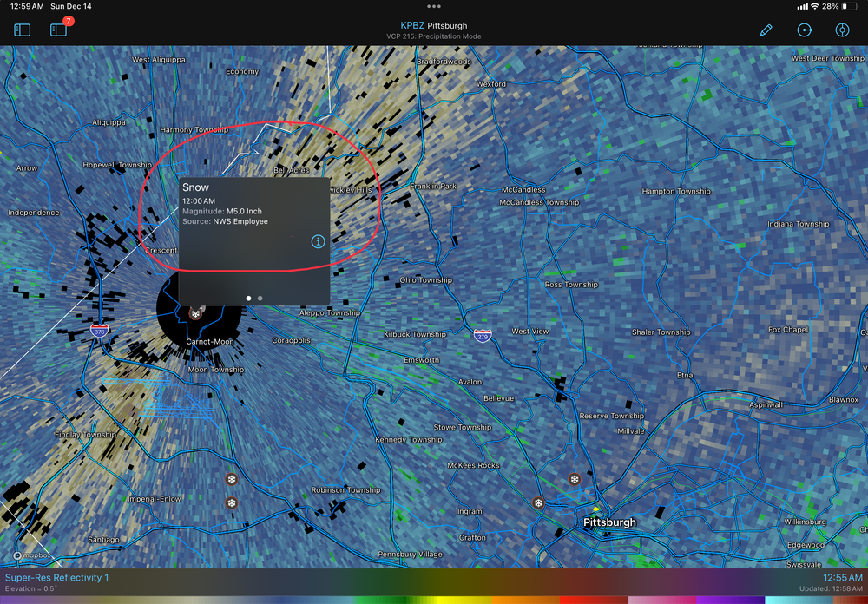Tap upper snow marker north of Imperial-Enlow
The width and height of the screenshot is (868, 604).
tap(232, 479)
